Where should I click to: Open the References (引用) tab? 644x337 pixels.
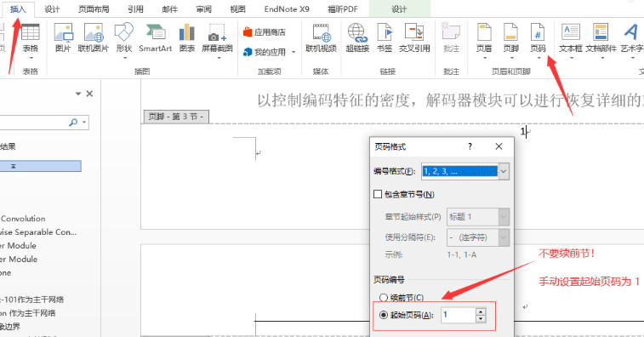(135, 9)
